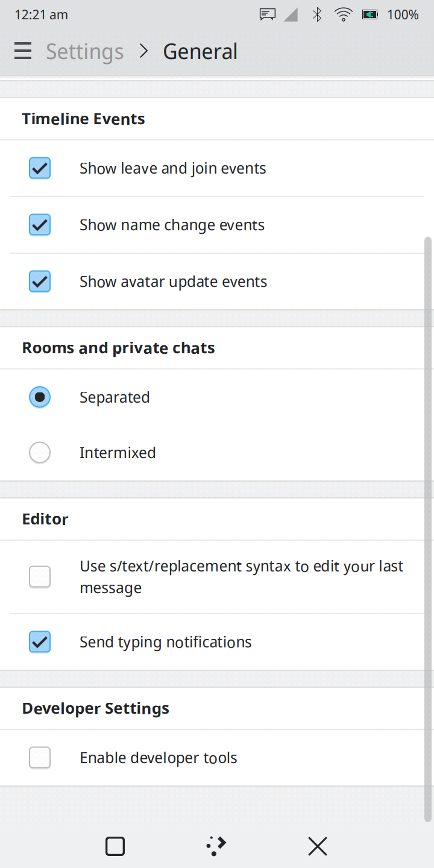Tap the Bluetooth status icon

click(317, 15)
